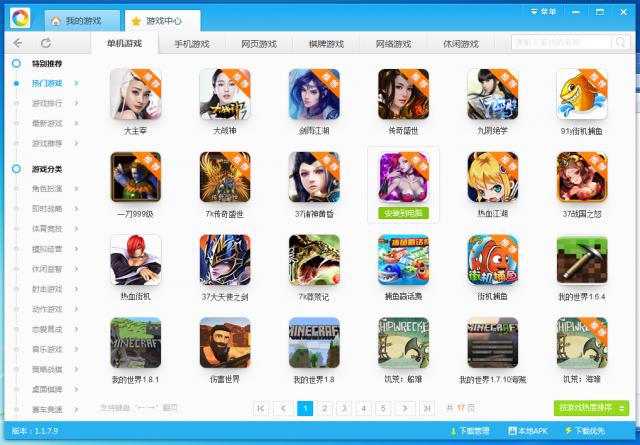
Task: Select the 手机游戏 category tab
Action: pyautogui.click(x=192, y=44)
